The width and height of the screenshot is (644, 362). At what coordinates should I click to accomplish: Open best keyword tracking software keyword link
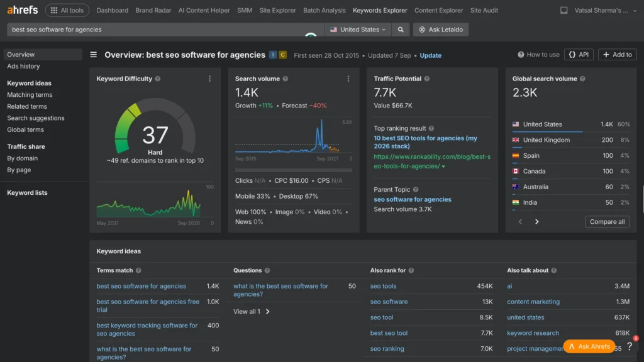point(147,329)
